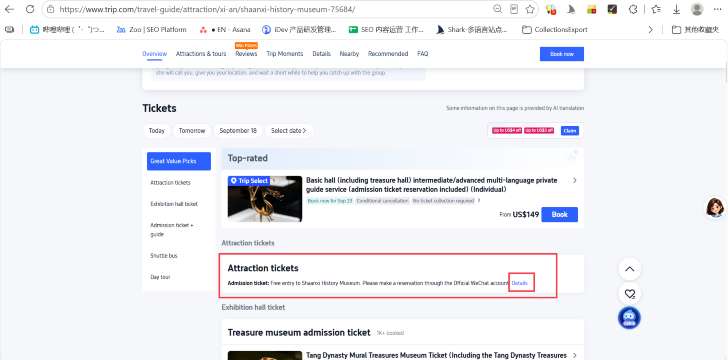This screenshot has height=360, width=728.
Task: Open the browser profile avatar
Action: 697,9
